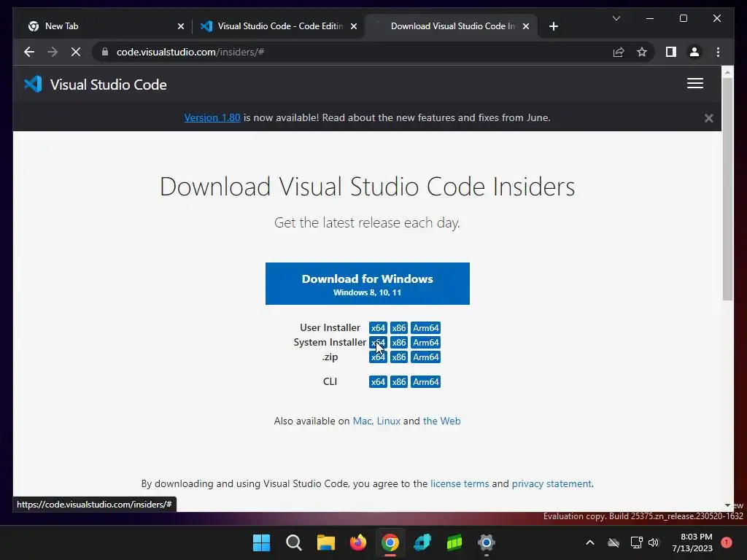Bookmark this page with the star
The image size is (747, 560).
pyautogui.click(x=642, y=52)
